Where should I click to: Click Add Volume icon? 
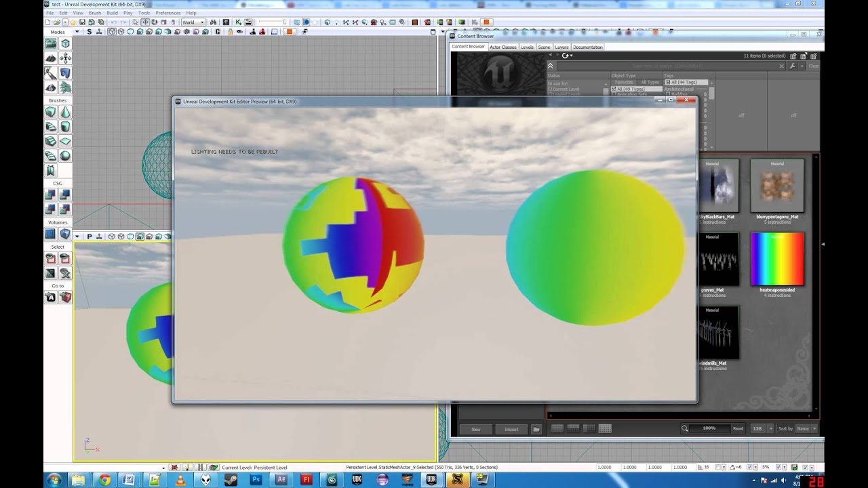[65, 234]
